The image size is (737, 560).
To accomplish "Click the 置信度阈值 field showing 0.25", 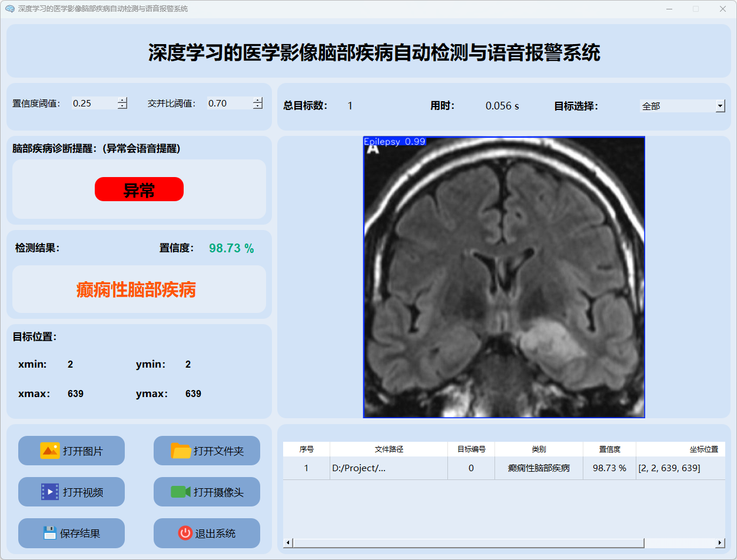I will pos(94,103).
